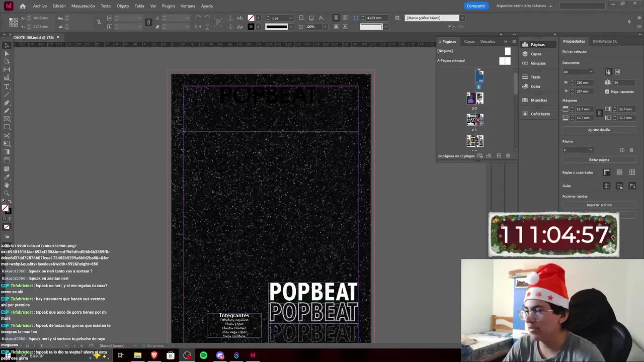Viewport: 644px width, 362px height.
Task: Click Editar página button
Action: coord(599,160)
